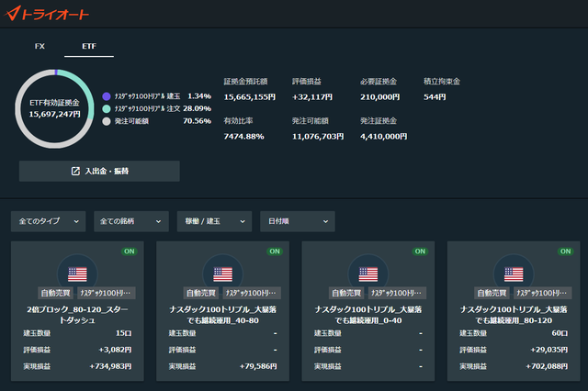Open 2倍ブロック_80-120_スタートダッシュ title

pos(77,315)
